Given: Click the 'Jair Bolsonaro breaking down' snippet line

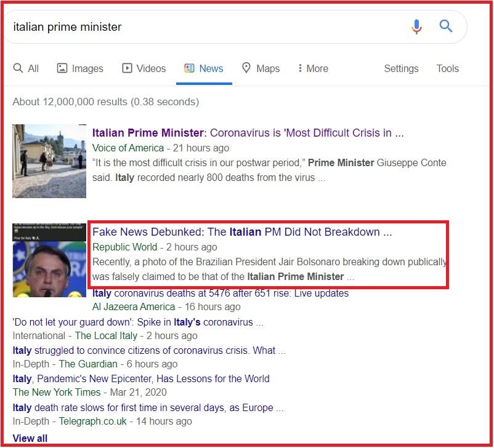Looking at the screenshot, I should tap(270, 262).
